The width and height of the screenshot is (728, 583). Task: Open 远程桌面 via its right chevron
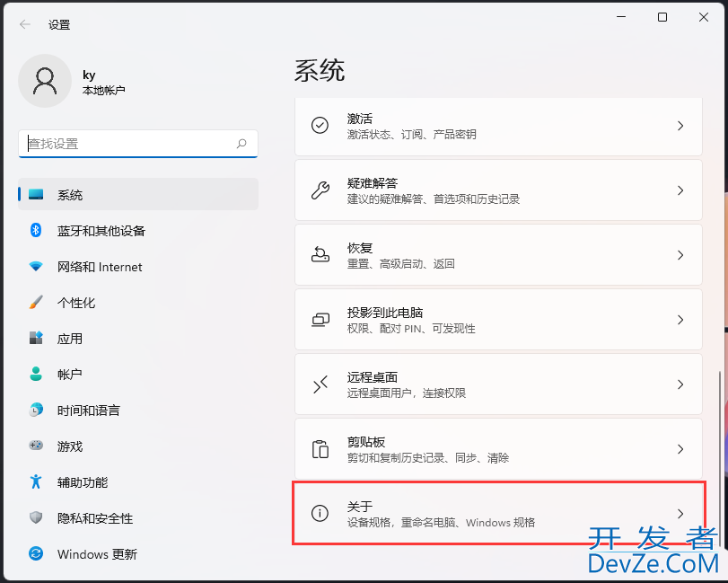pos(680,384)
